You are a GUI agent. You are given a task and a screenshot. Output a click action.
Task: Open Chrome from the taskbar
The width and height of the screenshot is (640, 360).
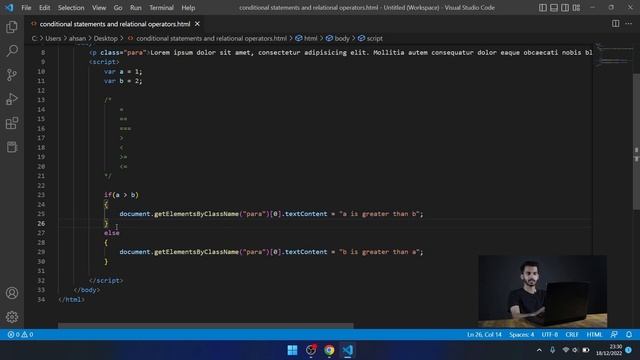click(x=329, y=350)
